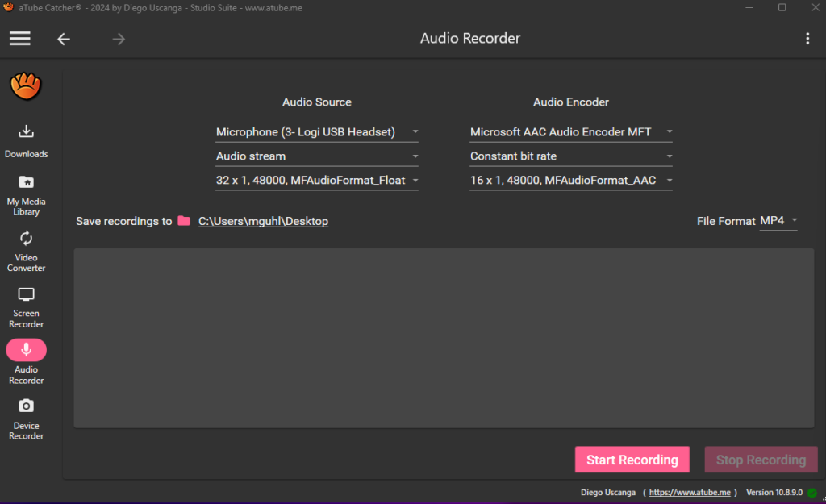826x504 pixels.
Task: Expand the MFAudioFormat_AAC output format dropdown
Action: (571, 181)
